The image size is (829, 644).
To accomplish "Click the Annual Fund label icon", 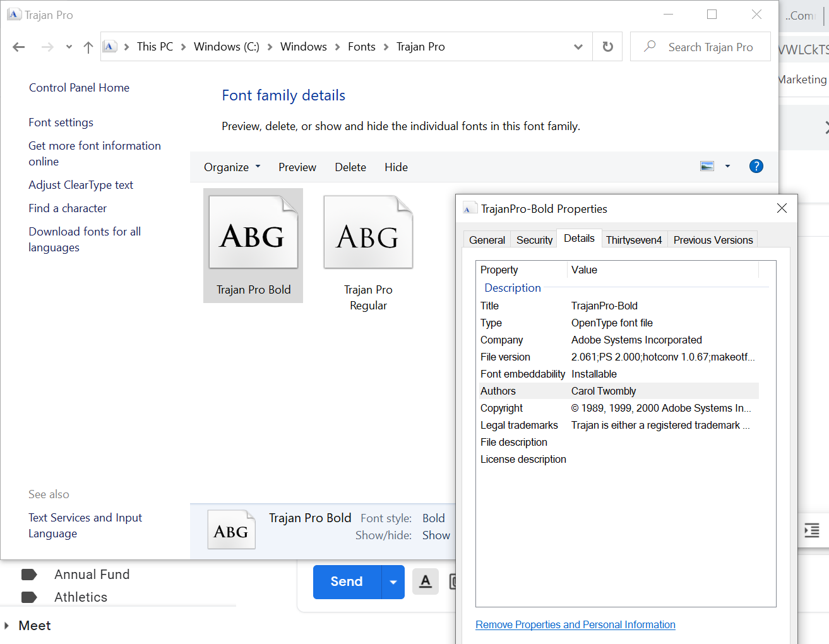I will pyautogui.click(x=29, y=575).
